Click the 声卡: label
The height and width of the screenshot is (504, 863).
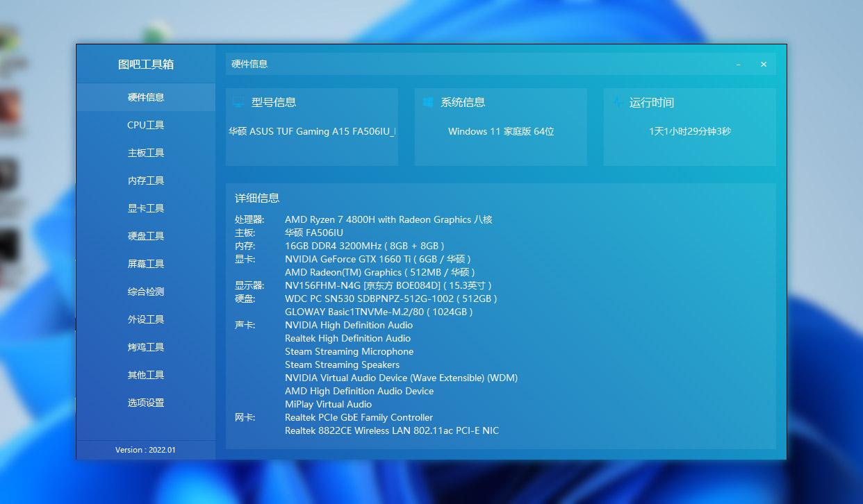point(245,325)
